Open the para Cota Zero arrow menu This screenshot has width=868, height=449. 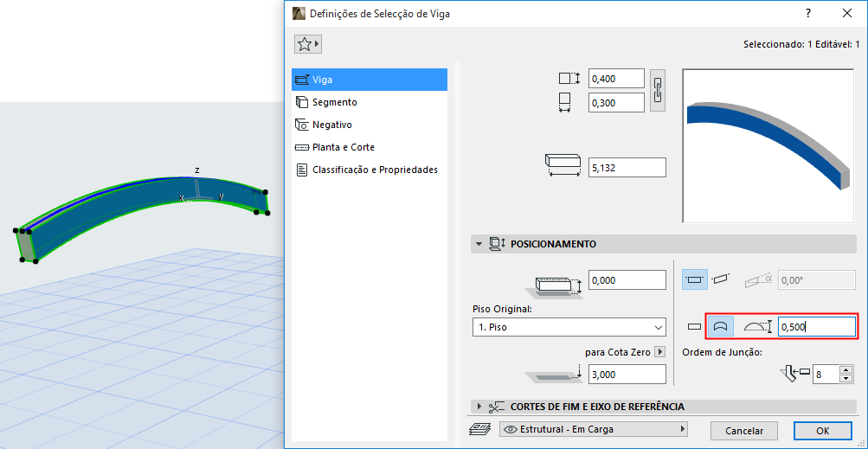659,352
